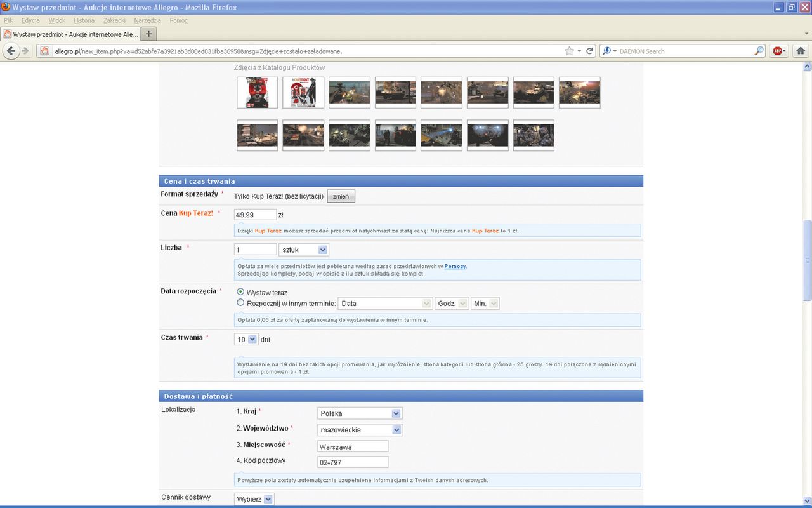Select the last thumbnail in the second row
812x508 pixels.
(x=534, y=135)
